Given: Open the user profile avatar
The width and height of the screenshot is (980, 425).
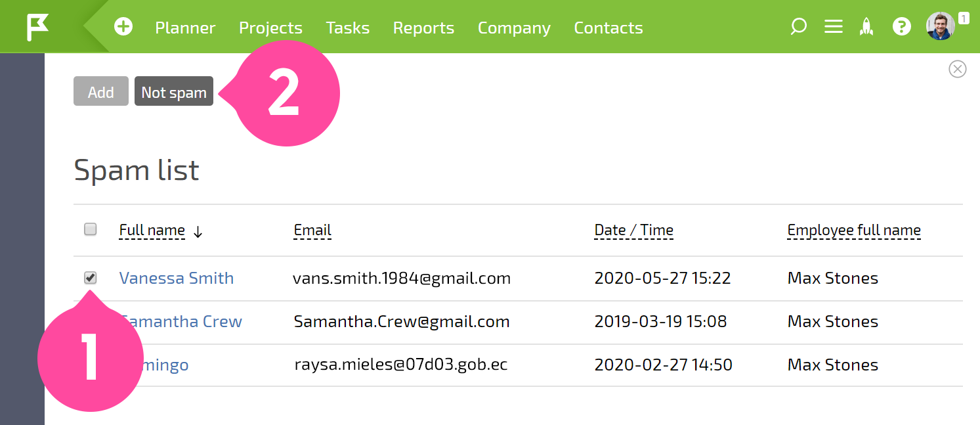Looking at the screenshot, I should [940, 26].
